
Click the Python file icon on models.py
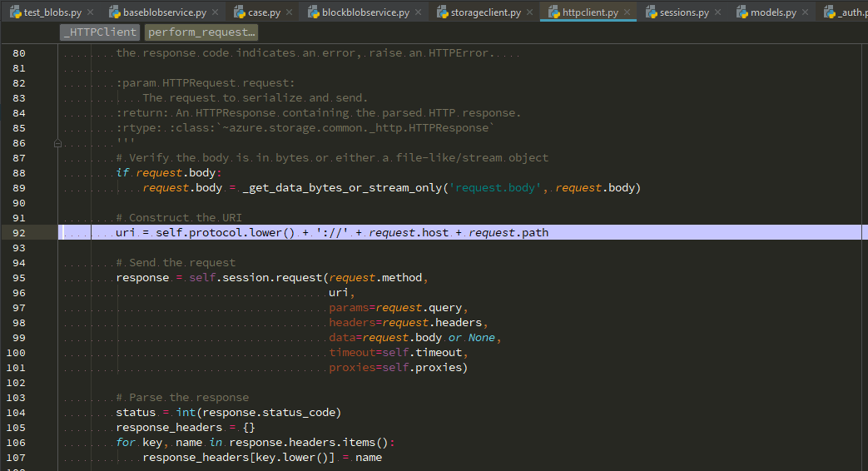click(x=742, y=12)
